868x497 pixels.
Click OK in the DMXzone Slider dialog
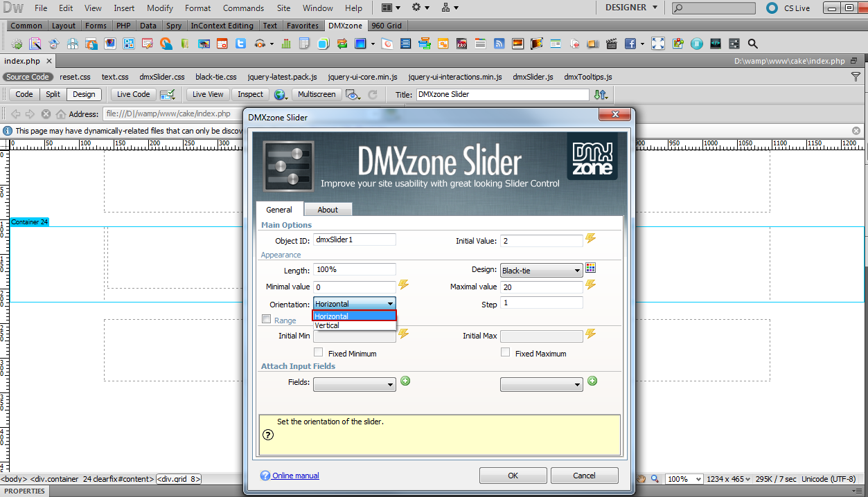click(x=513, y=476)
